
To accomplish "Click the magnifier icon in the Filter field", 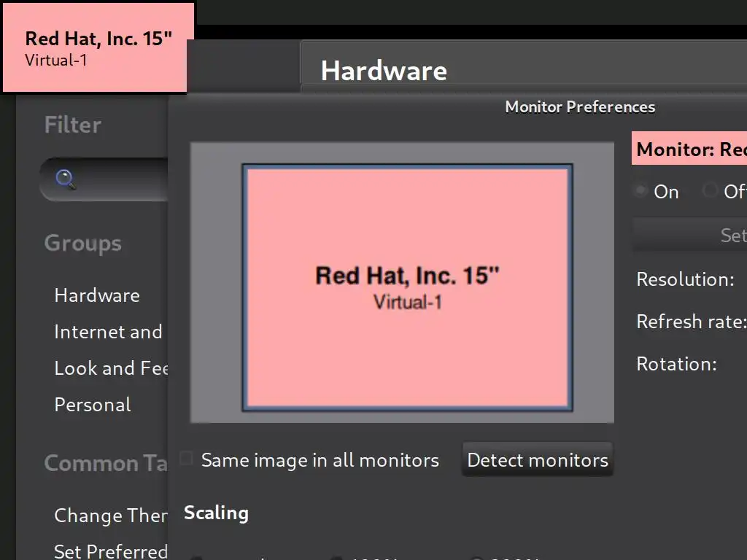I will tap(65, 179).
